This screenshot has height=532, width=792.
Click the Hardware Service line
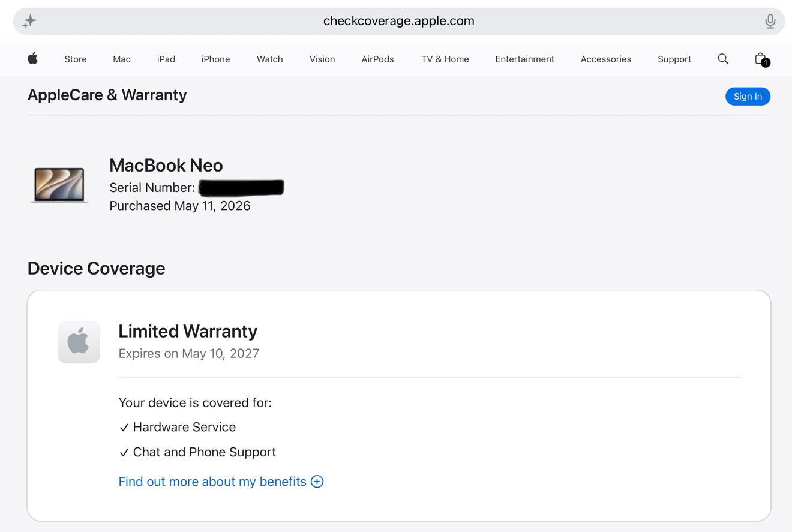pos(178,427)
